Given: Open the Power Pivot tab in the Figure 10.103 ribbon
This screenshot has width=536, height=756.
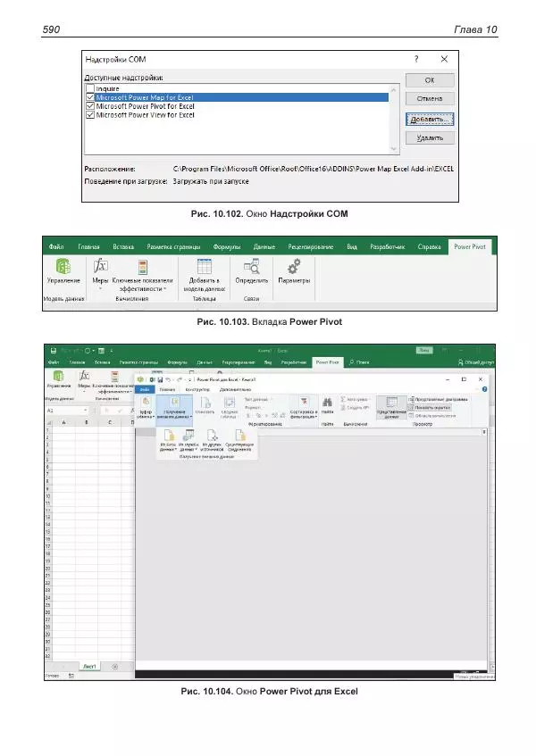Looking at the screenshot, I should coord(469,247).
